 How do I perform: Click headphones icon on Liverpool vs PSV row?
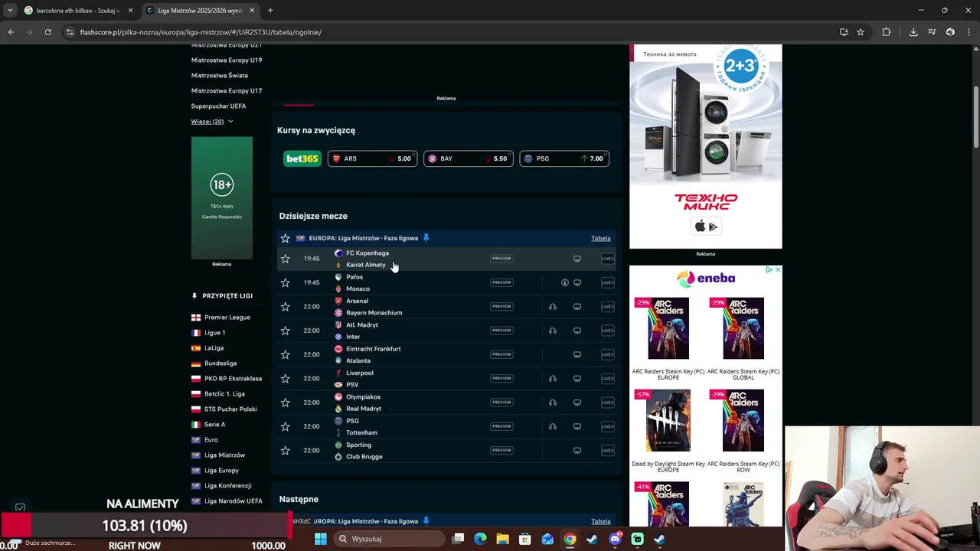point(552,378)
